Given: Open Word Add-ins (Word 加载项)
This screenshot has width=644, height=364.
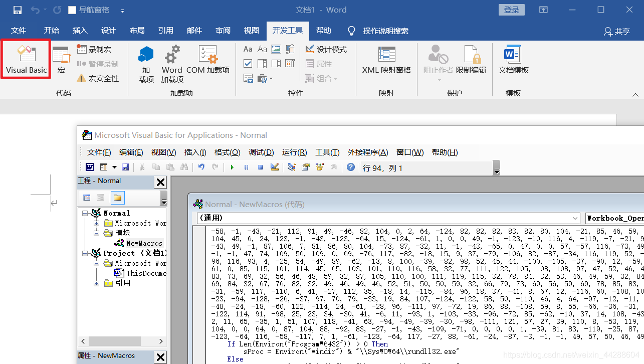Looking at the screenshot, I should (x=172, y=64).
